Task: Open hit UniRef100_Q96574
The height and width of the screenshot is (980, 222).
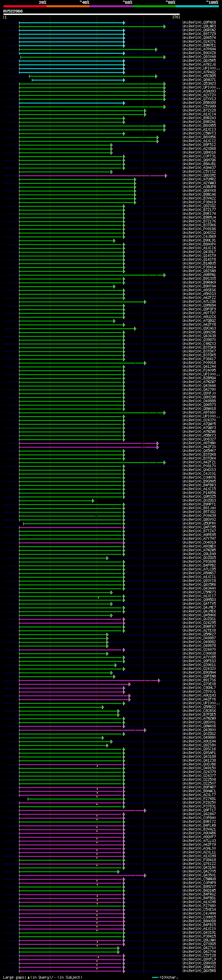Action: pyautogui.click(x=199, y=38)
